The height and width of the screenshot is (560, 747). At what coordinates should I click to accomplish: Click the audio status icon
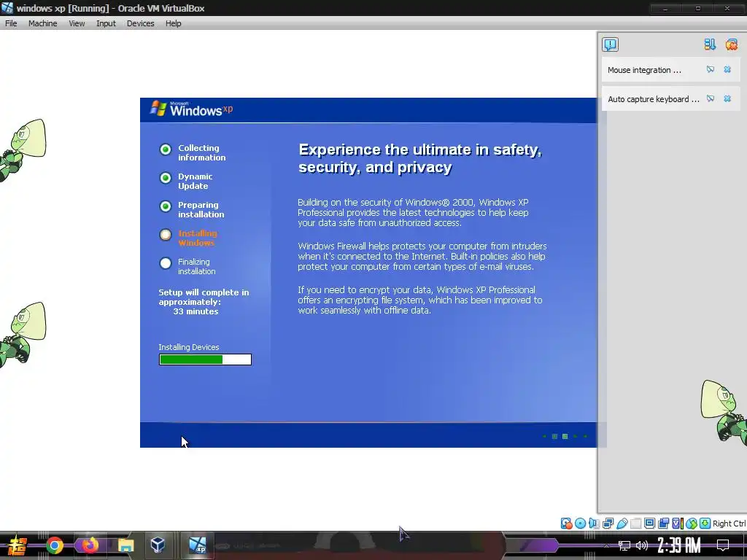pyautogui.click(x=594, y=524)
